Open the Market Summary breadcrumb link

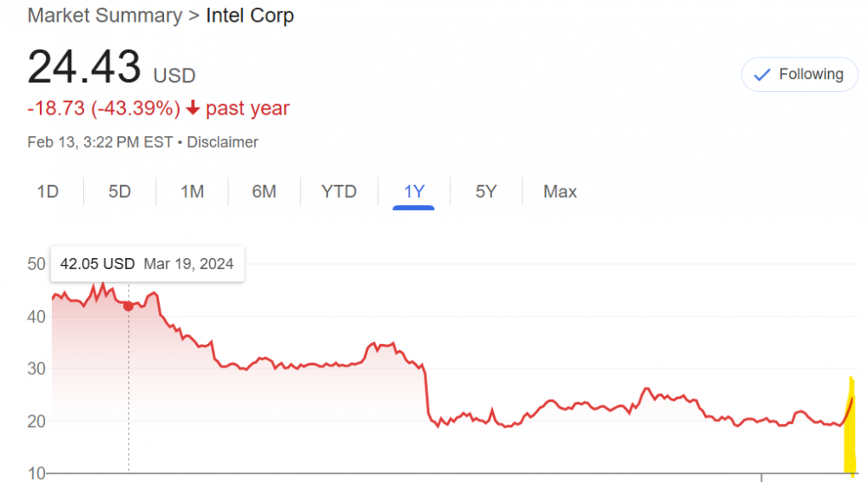tap(105, 16)
